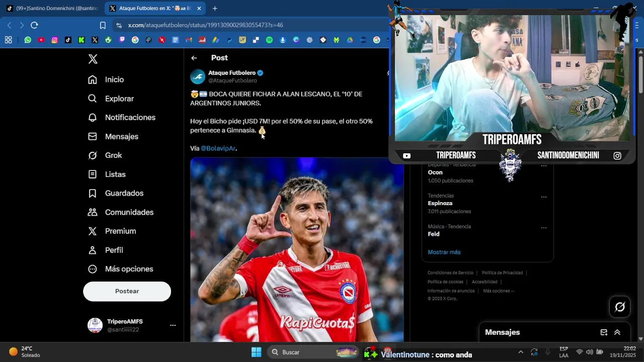Screen dimensions: 644x362
Task: Open the WhatsApp bookmark in bookmarks bar
Action: pyautogui.click(x=28, y=40)
